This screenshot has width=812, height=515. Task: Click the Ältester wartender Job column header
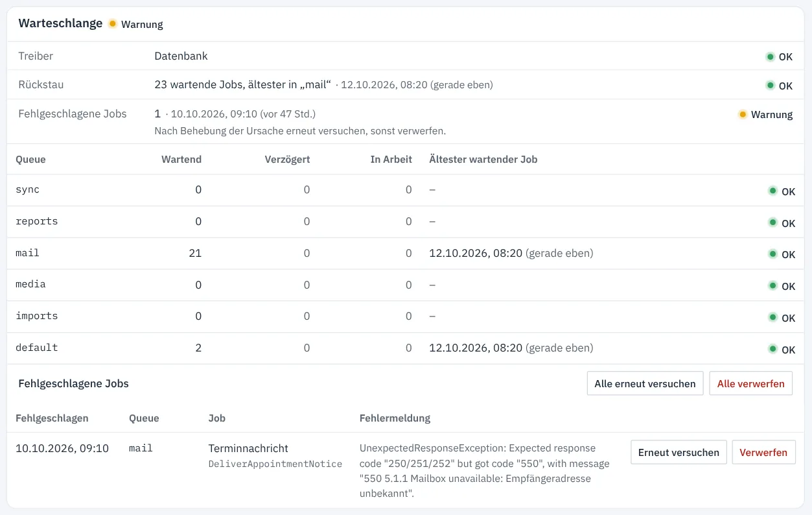tap(483, 159)
